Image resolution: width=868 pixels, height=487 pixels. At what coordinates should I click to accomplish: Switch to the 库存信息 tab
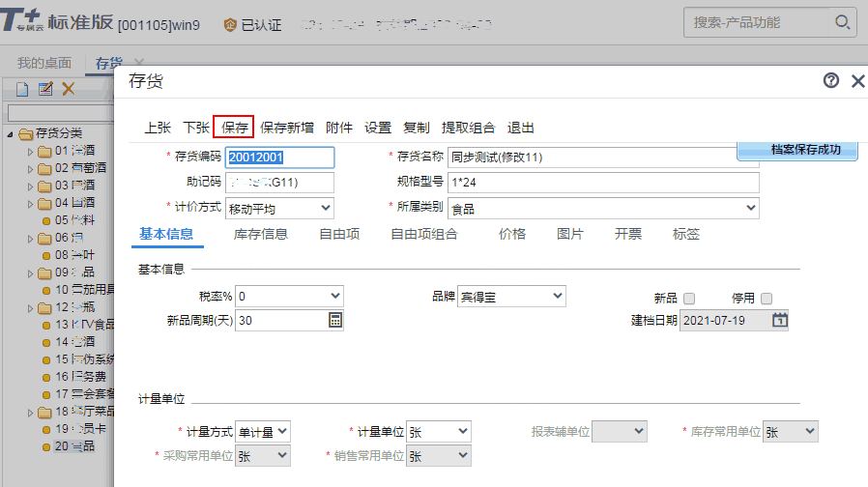[260, 234]
